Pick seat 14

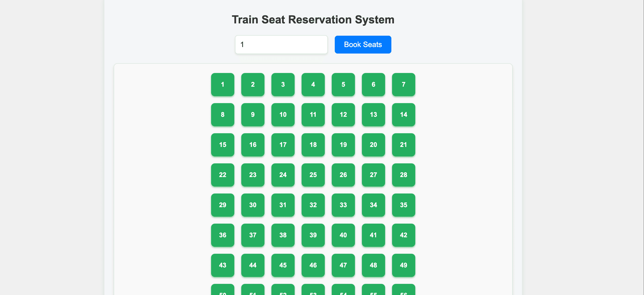pyautogui.click(x=403, y=115)
